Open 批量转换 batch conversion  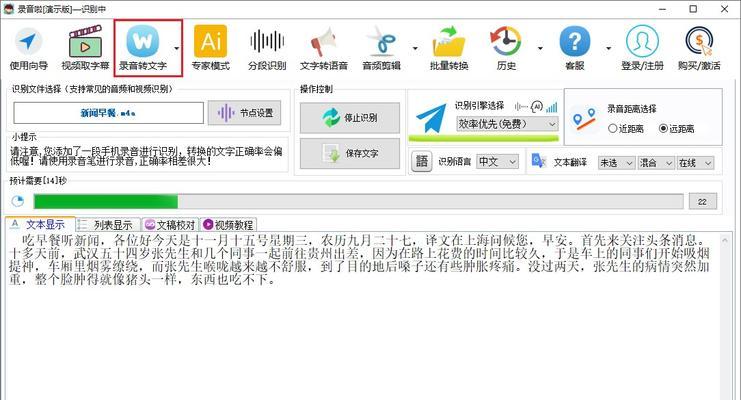click(x=449, y=48)
